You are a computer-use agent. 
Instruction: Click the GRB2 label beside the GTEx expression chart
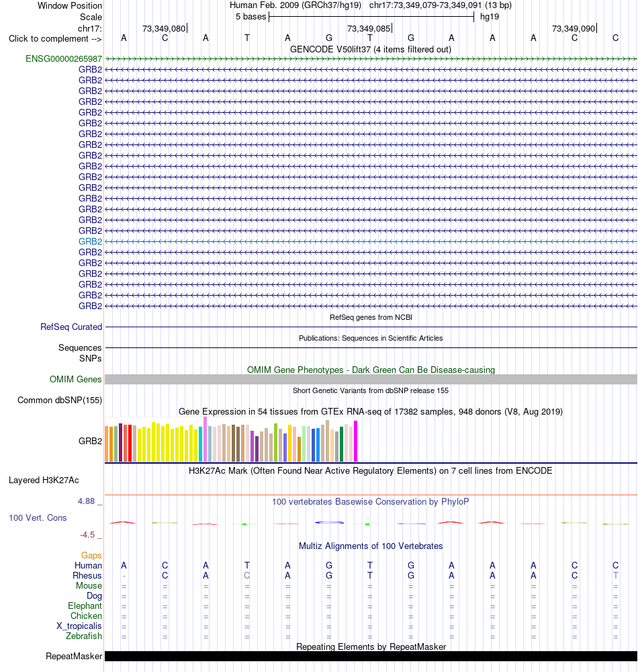pos(91,441)
